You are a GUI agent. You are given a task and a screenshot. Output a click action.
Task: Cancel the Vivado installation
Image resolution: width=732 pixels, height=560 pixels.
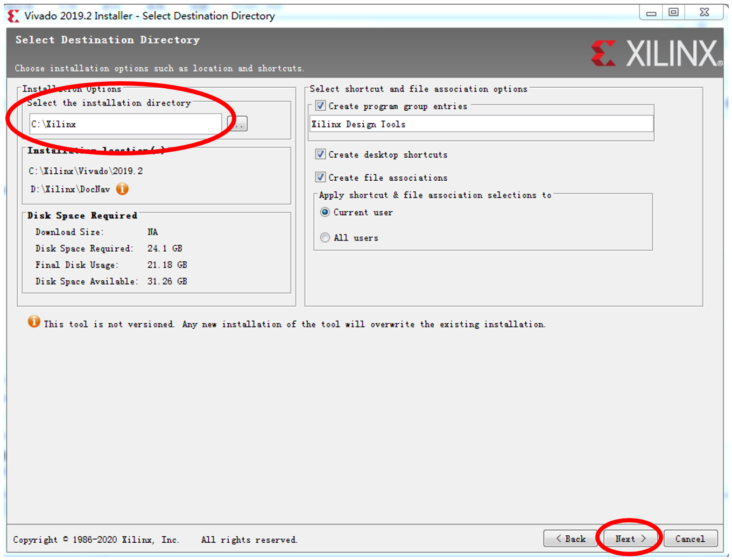(x=691, y=538)
